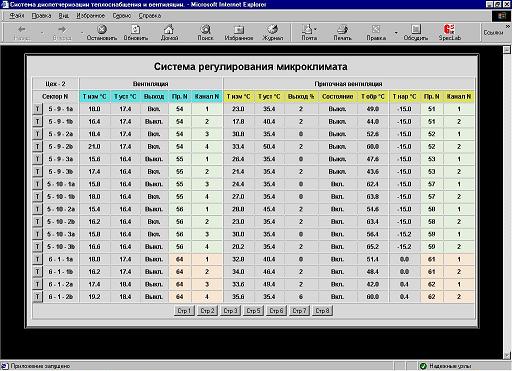This screenshot has width=512, height=371.
Task: Go to page Стр 5
Action: coord(253,311)
